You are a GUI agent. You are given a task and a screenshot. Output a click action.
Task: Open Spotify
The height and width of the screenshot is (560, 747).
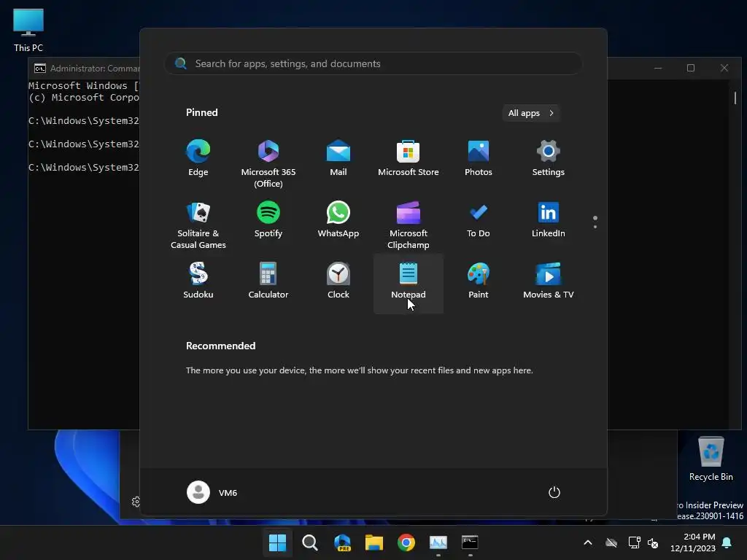tap(268, 220)
